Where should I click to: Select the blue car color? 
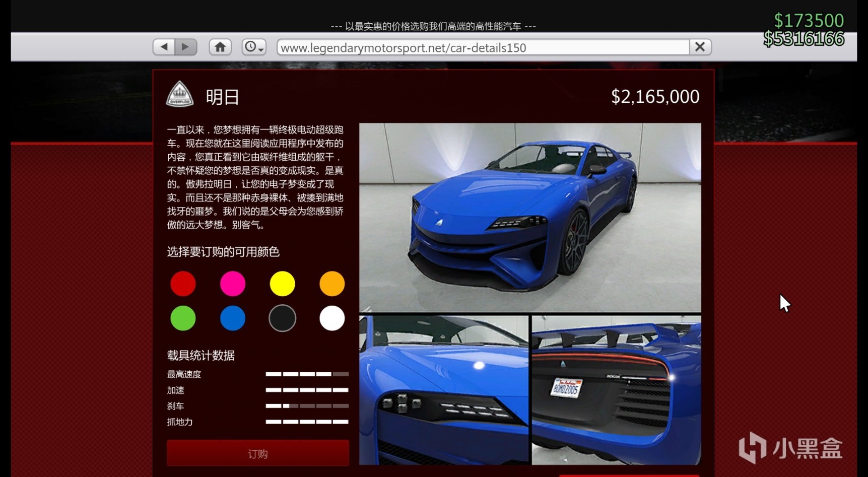pyautogui.click(x=233, y=318)
